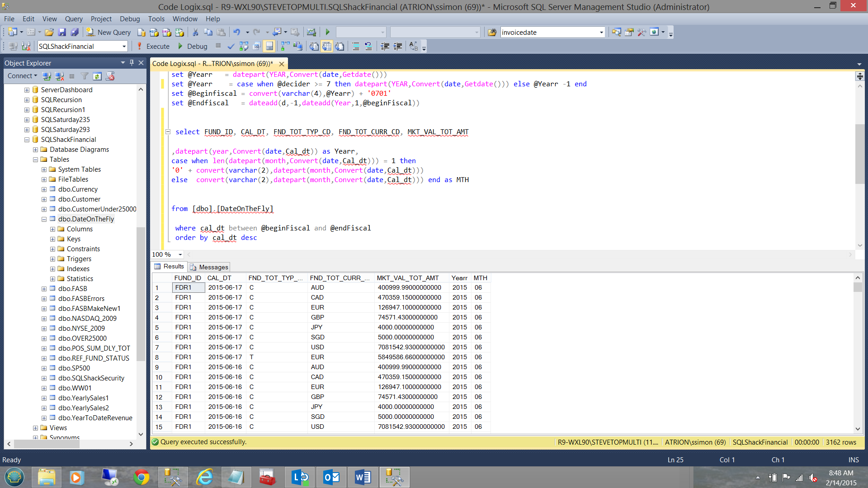Click the Save file icon
Screen dimensions: 868x488
[62, 32]
